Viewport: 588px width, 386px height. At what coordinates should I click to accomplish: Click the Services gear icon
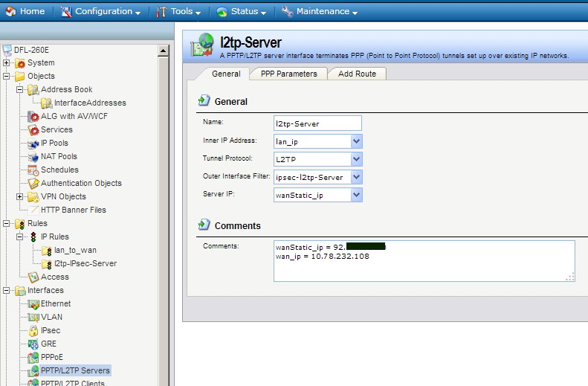[x=33, y=130]
